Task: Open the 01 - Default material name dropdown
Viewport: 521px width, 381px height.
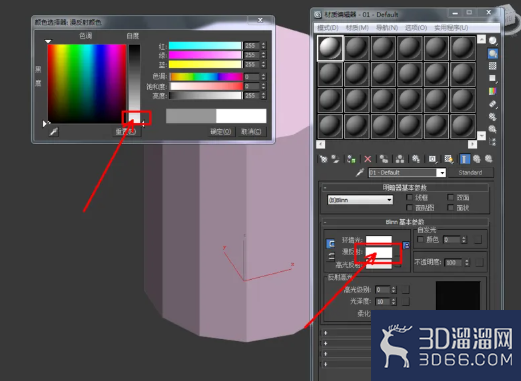Action: 442,173
